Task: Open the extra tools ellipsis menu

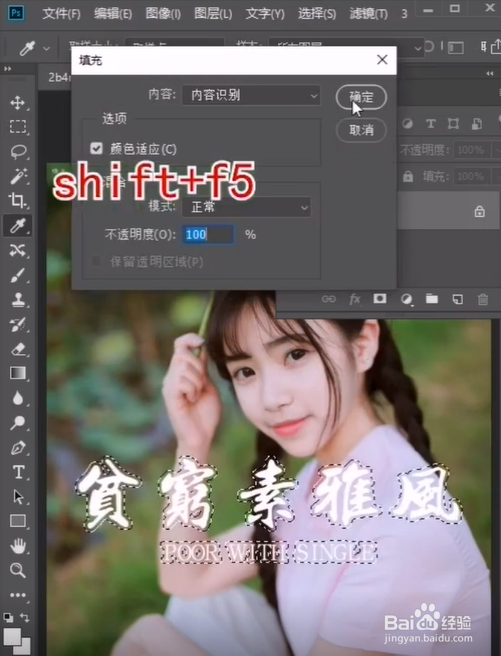Action: coord(18,594)
